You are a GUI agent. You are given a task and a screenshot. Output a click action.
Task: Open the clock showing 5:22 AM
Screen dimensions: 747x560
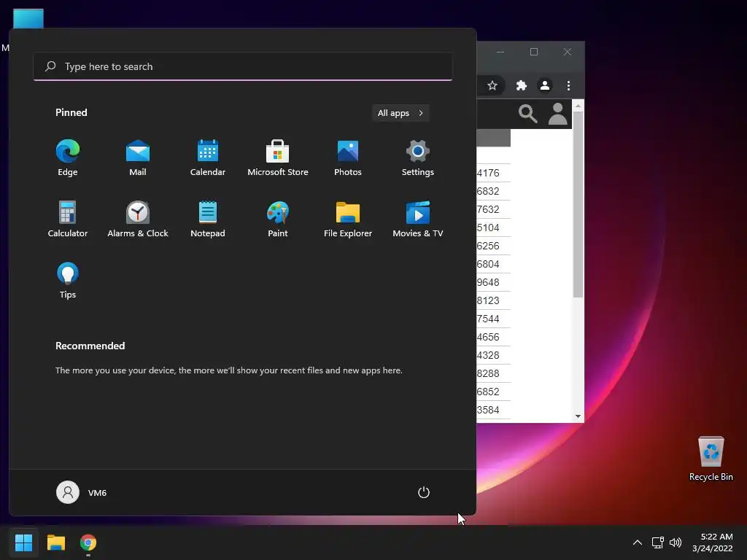(x=713, y=542)
